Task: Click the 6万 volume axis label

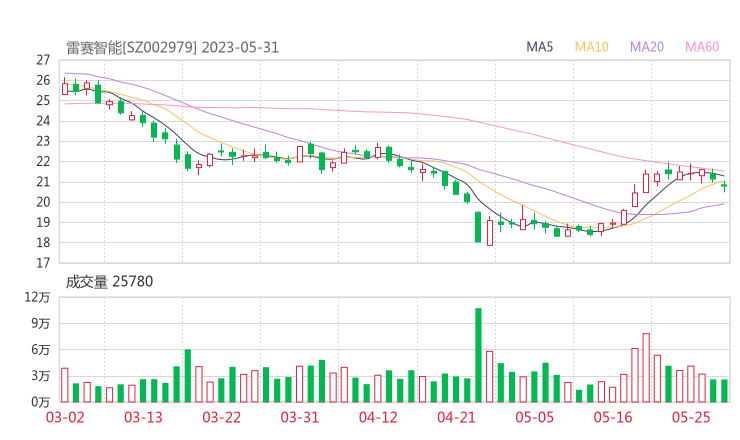Action: (x=41, y=350)
